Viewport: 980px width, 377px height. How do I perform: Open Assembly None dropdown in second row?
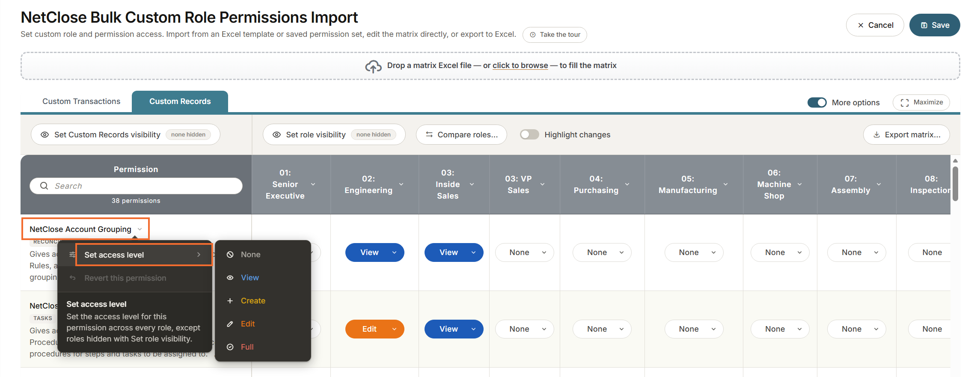click(x=857, y=329)
